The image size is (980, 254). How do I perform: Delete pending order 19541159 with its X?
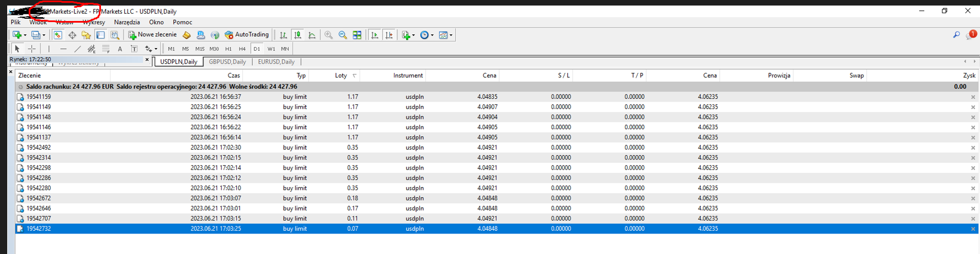973,97
